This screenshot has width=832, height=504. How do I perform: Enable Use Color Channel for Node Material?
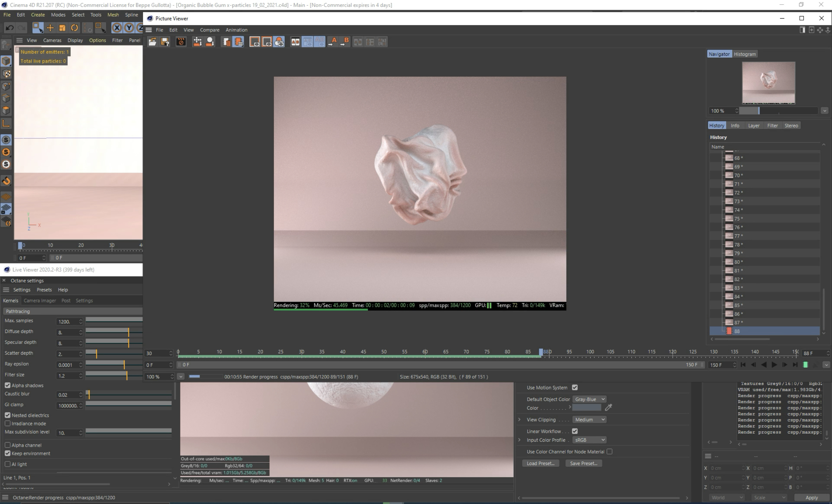pos(609,451)
